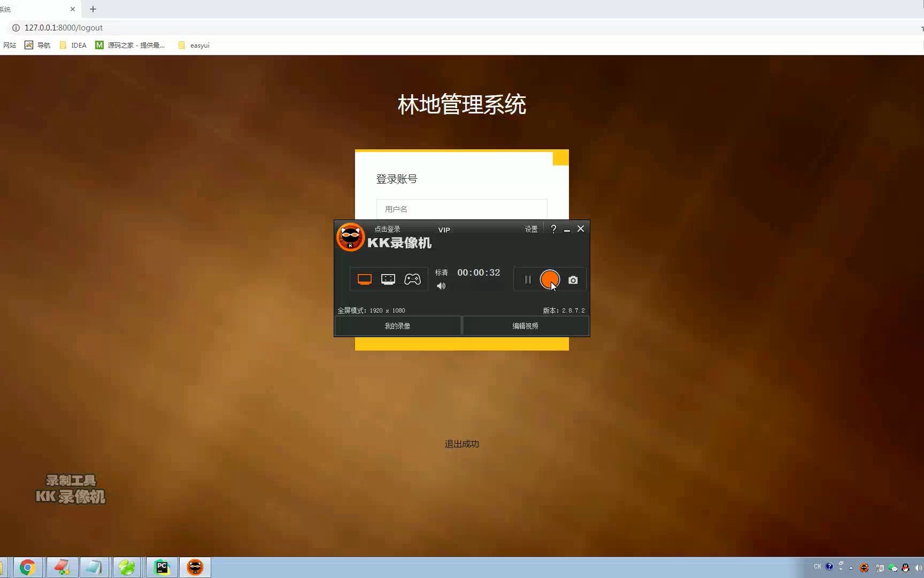Click the 用户名 username input field
The width and height of the screenshot is (924, 578).
coord(461,209)
